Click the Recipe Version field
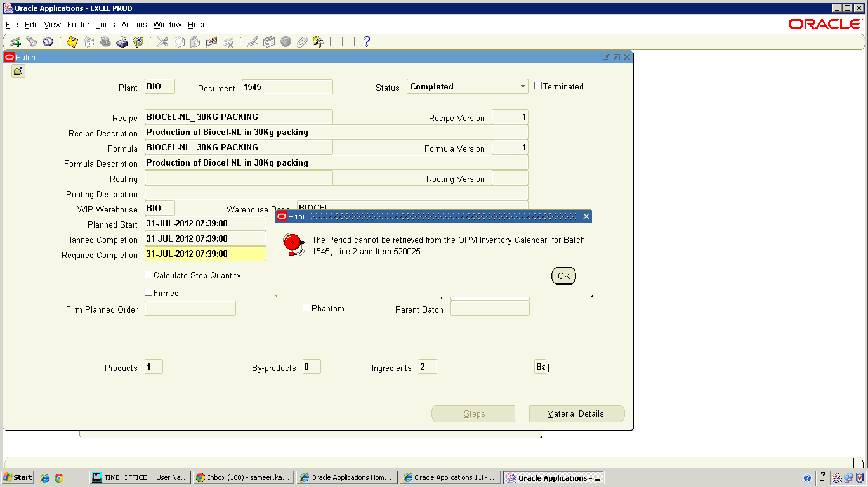This screenshot has width=868, height=487. [x=510, y=117]
